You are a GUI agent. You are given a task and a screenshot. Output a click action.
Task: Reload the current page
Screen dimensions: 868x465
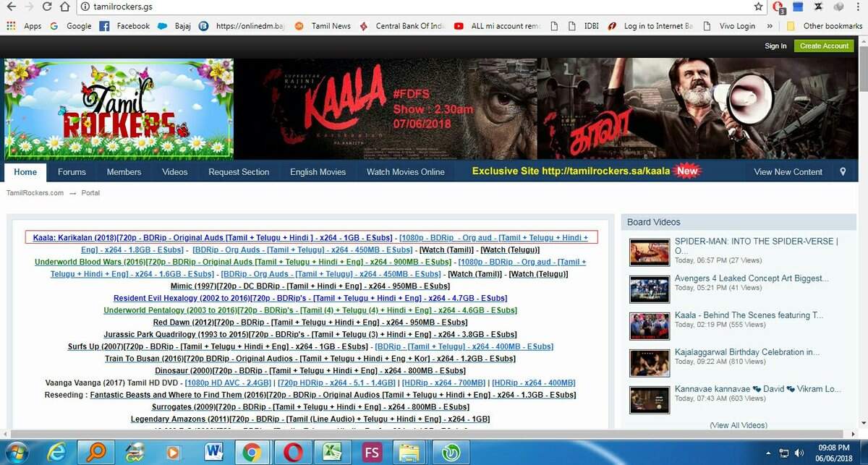[47, 6]
